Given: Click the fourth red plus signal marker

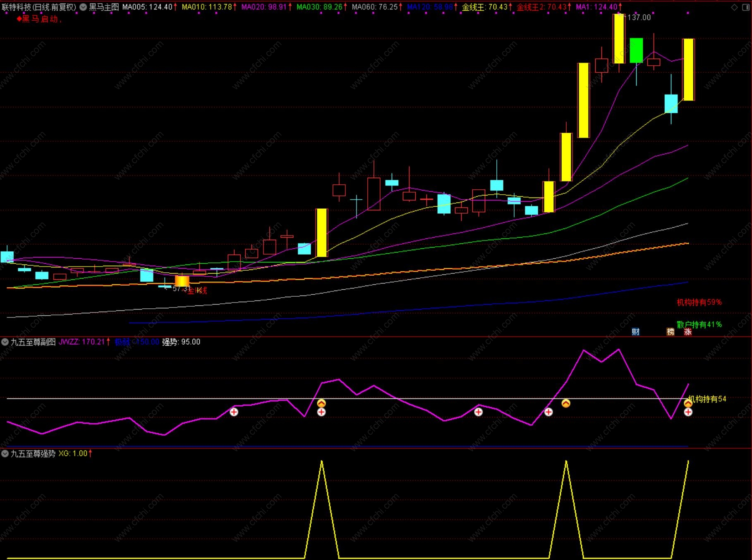Looking at the screenshot, I should 548,412.
